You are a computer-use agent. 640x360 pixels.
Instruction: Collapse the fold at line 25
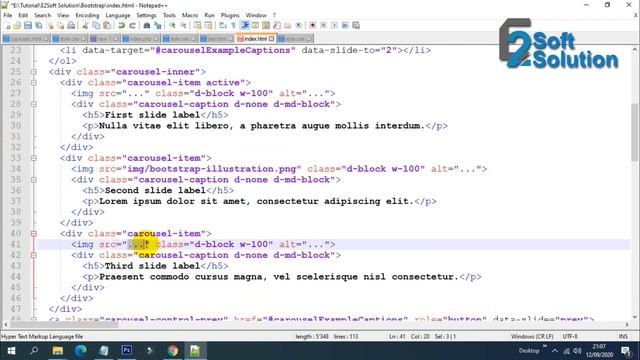point(34,72)
